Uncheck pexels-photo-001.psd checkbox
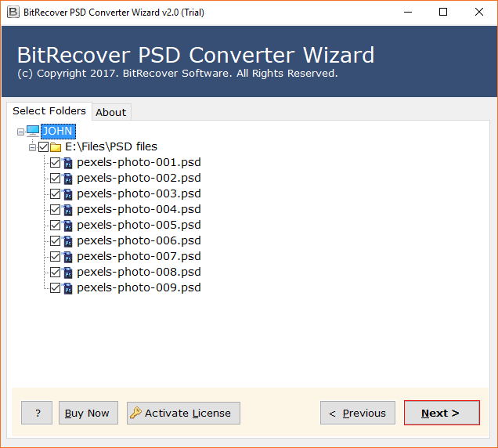The height and width of the screenshot is (448, 498). [56, 163]
